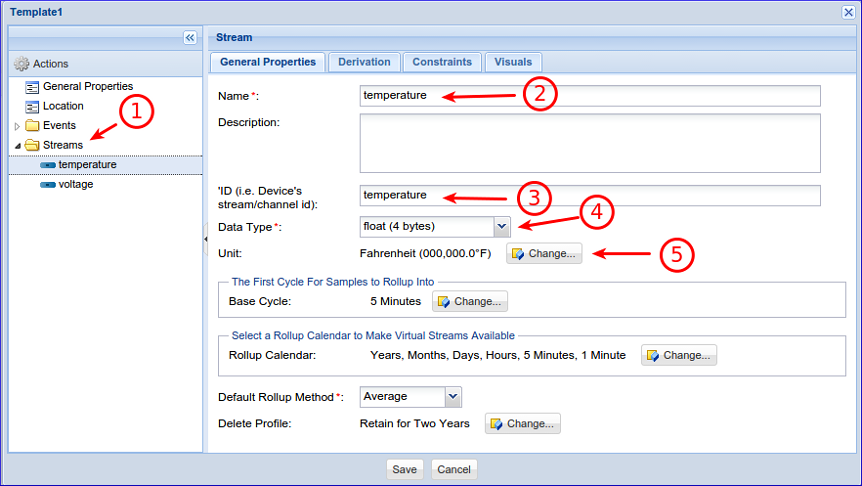The image size is (862, 486).
Task: Go to the Visuals tab
Action: tap(514, 62)
